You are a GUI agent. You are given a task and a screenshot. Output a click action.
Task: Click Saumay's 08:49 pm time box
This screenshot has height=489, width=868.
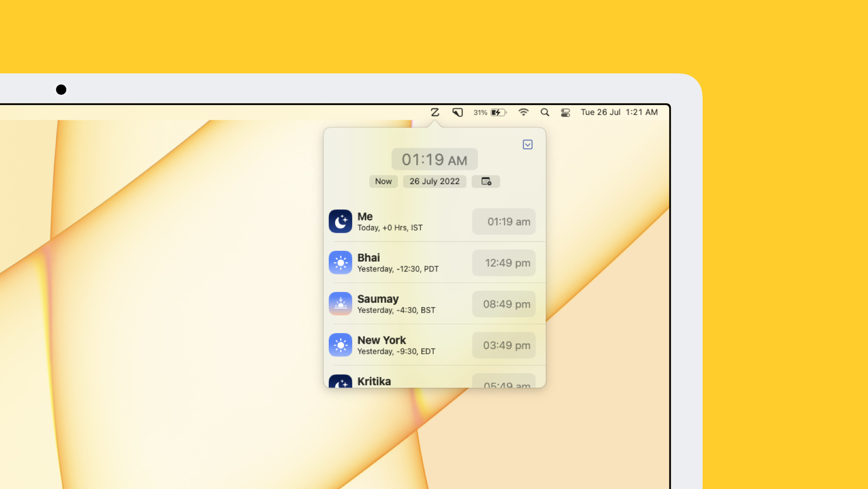coord(504,304)
